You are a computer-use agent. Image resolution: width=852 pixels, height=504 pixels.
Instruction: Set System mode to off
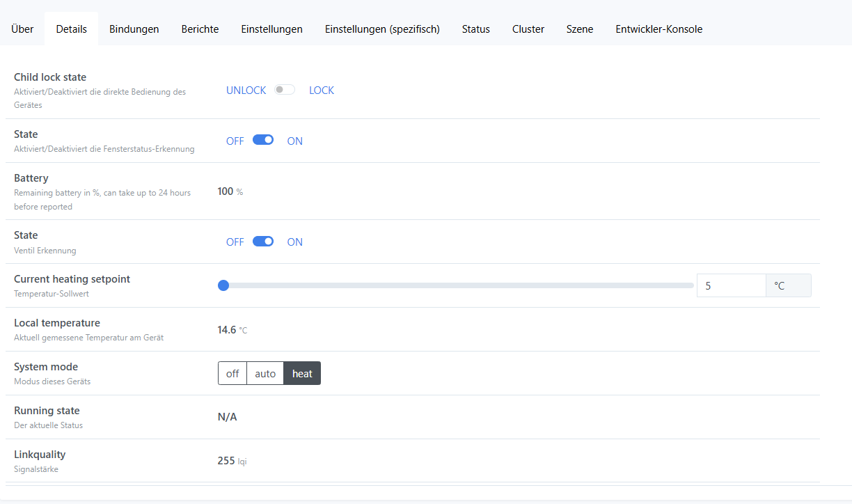click(x=232, y=374)
